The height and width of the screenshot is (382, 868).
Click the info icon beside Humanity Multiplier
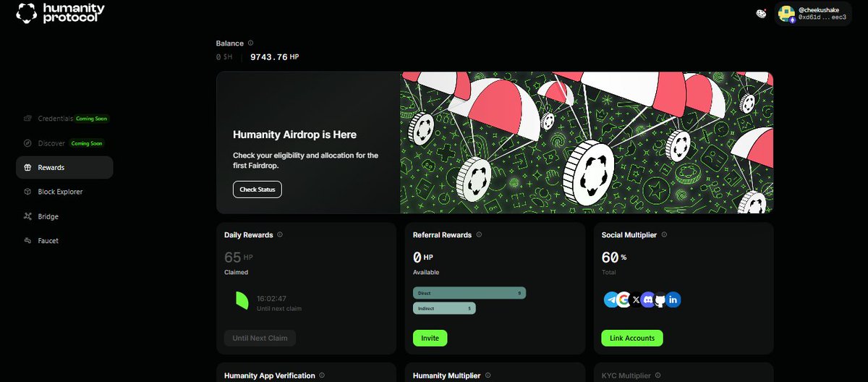[x=488, y=375]
